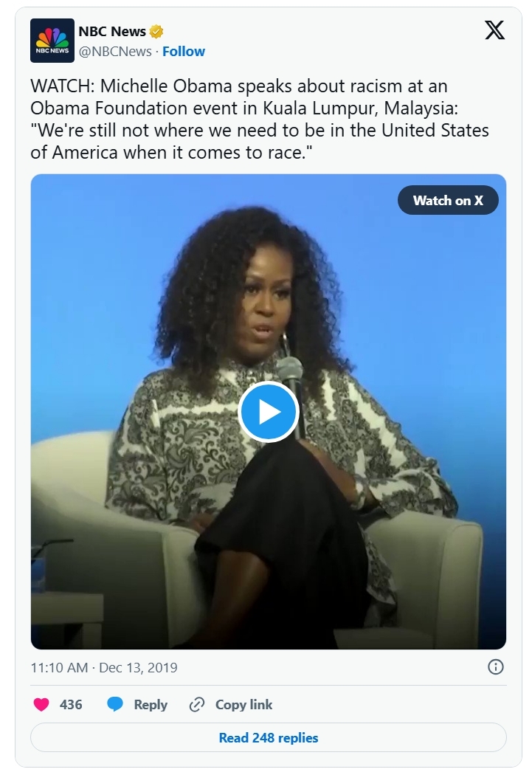This screenshot has height=772, width=532.
Task: Click the NBC News peacock avatar
Action: [x=52, y=41]
